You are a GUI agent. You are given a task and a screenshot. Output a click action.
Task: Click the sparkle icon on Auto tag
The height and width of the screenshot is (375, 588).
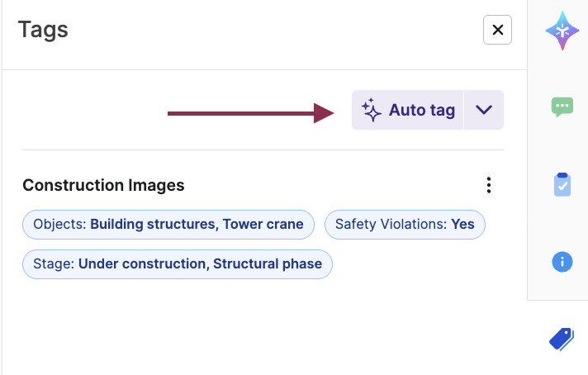pos(372,111)
